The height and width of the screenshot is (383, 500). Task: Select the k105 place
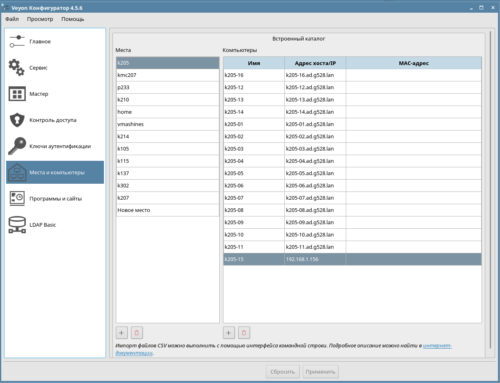[168, 149]
